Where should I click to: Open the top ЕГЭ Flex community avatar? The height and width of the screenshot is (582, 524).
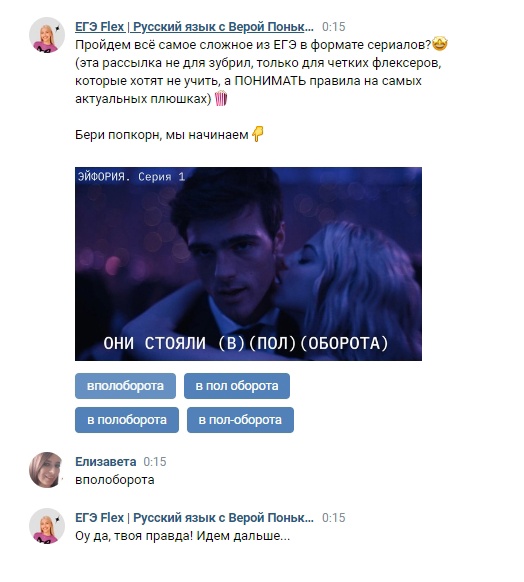pos(47,35)
